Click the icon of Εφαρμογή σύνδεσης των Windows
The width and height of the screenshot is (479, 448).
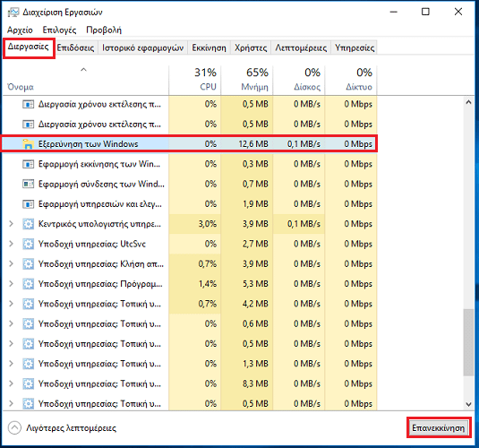pos(28,184)
